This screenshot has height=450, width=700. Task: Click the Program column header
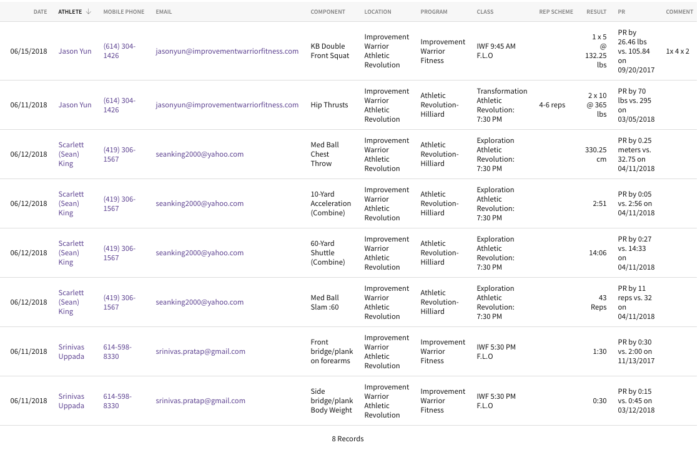click(433, 12)
